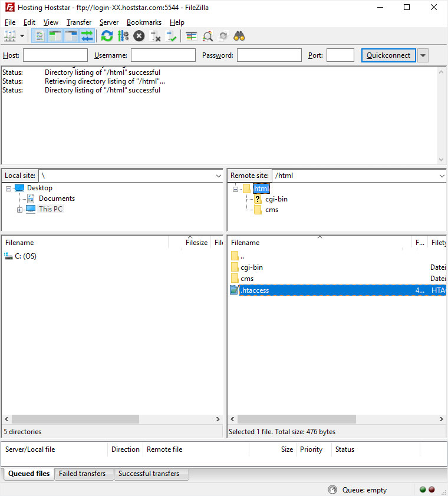Click Remote file queue column header

tap(196, 449)
